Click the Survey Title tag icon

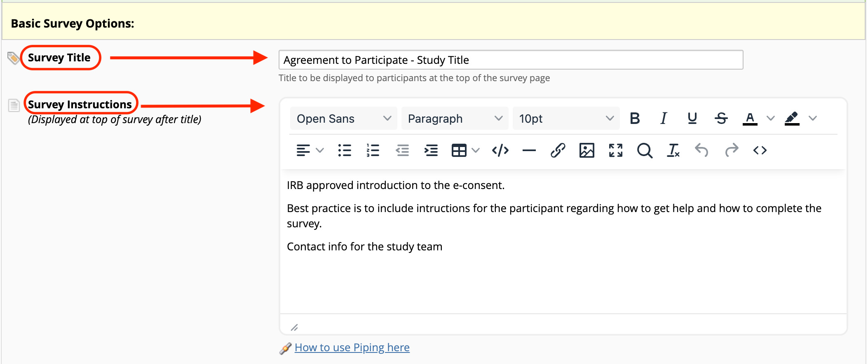[13, 58]
